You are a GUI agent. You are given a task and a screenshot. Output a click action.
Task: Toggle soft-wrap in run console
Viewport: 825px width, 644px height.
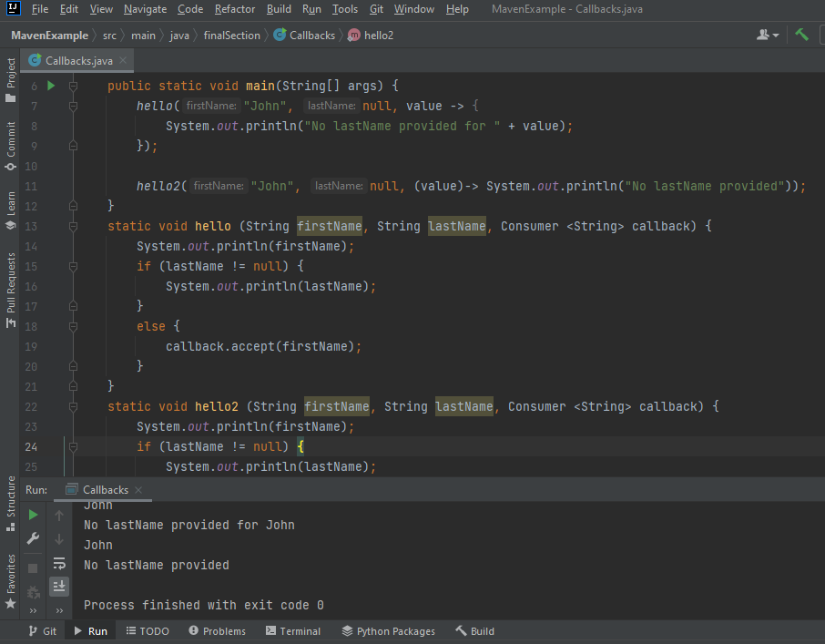[59, 564]
